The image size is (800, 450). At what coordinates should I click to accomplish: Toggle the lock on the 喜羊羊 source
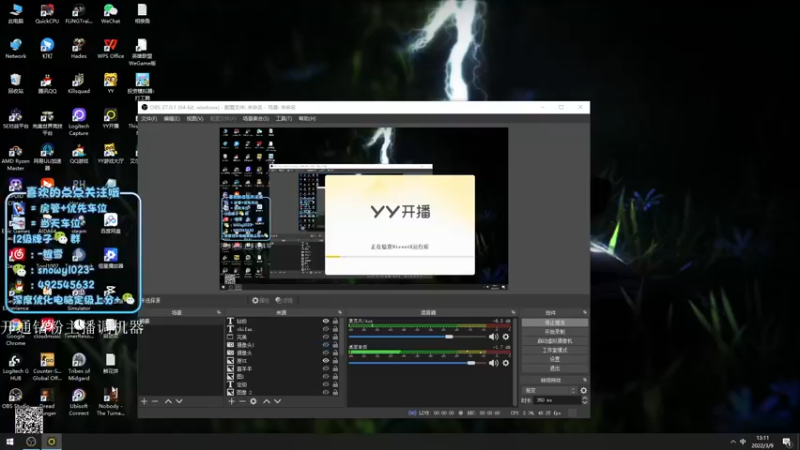(x=335, y=368)
